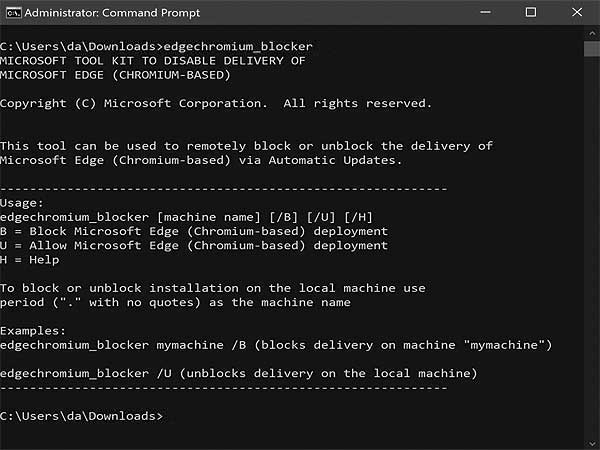Image resolution: width=600 pixels, height=450 pixels.
Task: Click the scrollbar down arrow
Action: point(592,444)
